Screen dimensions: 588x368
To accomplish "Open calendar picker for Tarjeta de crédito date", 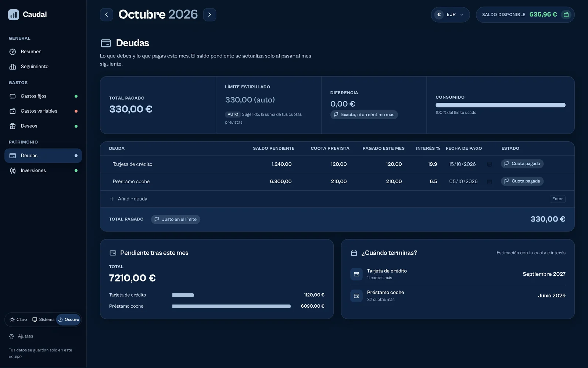I will (489, 164).
